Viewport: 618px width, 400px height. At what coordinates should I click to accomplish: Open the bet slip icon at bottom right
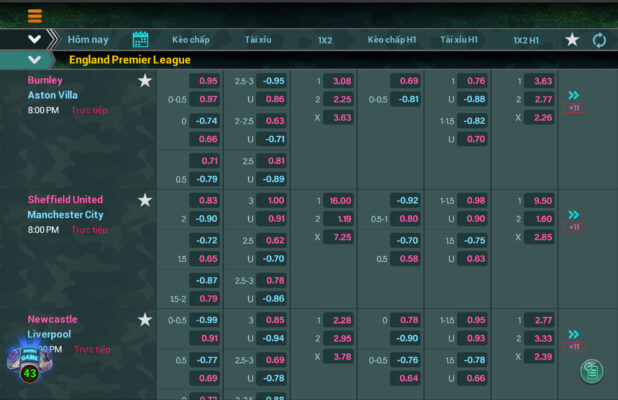coord(592,371)
